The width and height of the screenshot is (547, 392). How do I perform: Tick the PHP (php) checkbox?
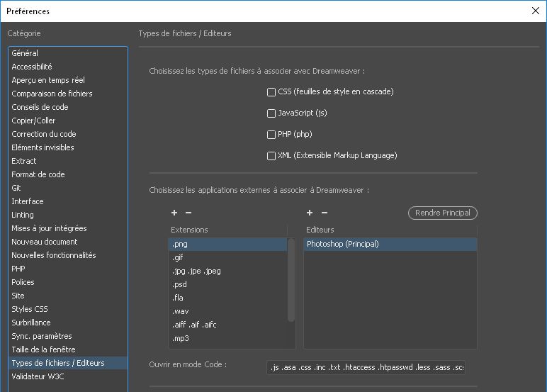tap(271, 135)
